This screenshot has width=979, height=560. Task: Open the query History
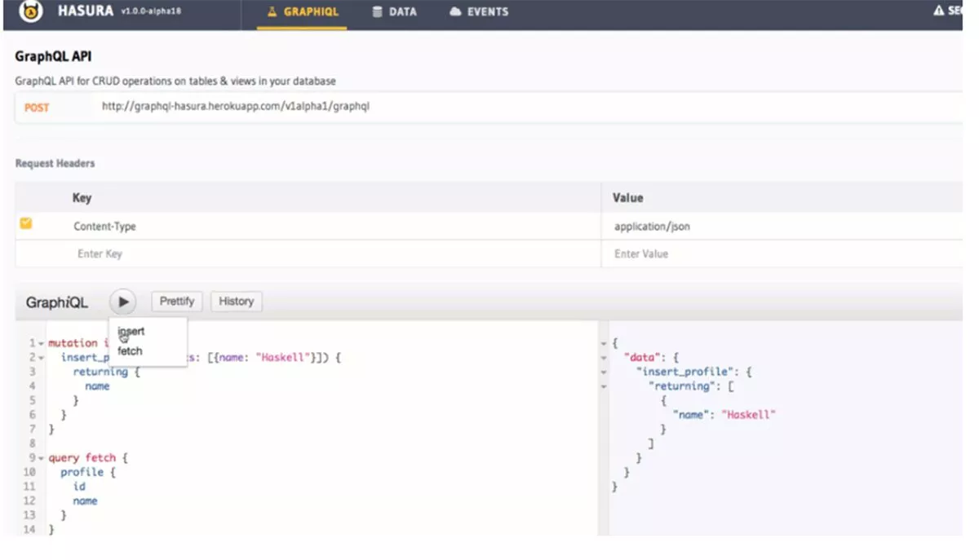pyautogui.click(x=236, y=302)
